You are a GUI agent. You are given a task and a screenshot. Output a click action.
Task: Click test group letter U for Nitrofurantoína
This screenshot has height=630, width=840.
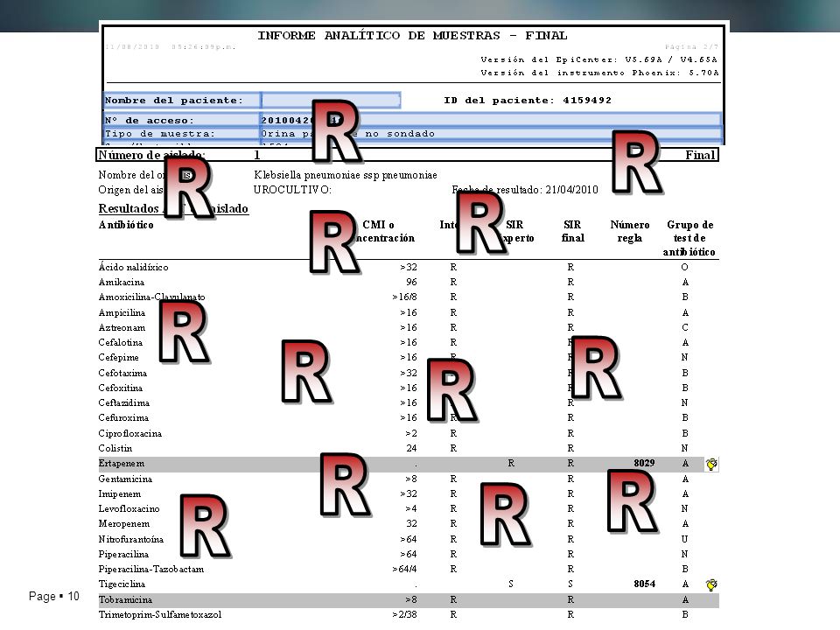click(684, 539)
